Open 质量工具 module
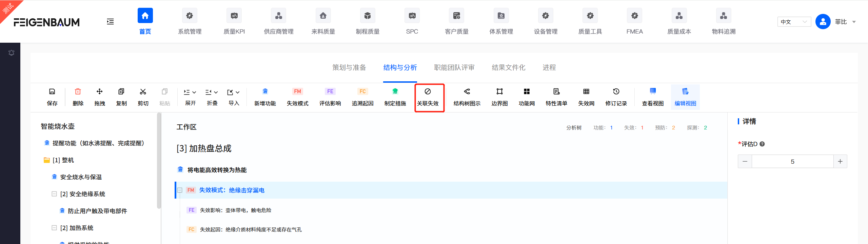The width and height of the screenshot is (868, 244). tap(590, 22)
